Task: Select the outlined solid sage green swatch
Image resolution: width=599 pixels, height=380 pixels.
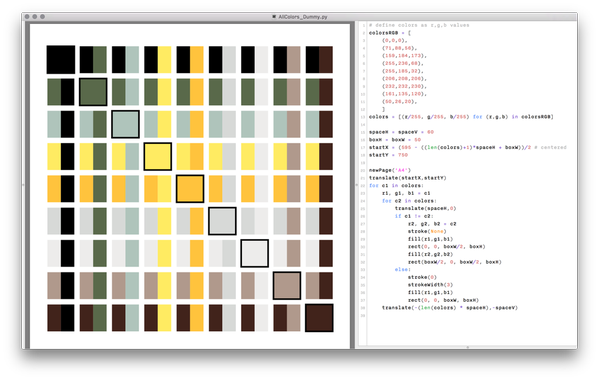Action: point(125,124)
